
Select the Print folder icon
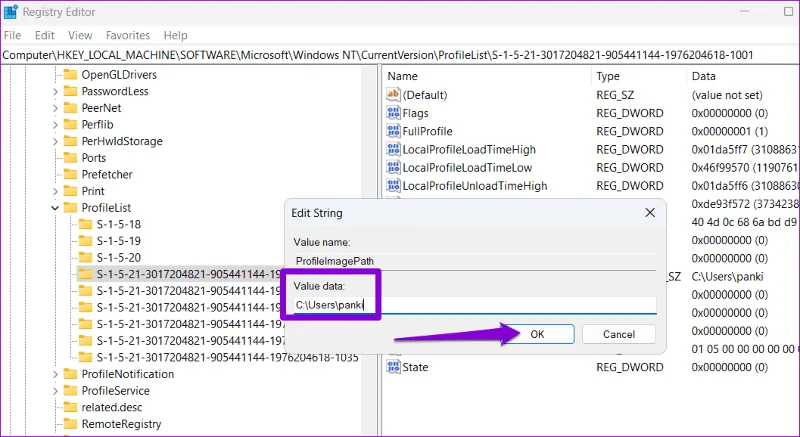click(x=70, y=191)
